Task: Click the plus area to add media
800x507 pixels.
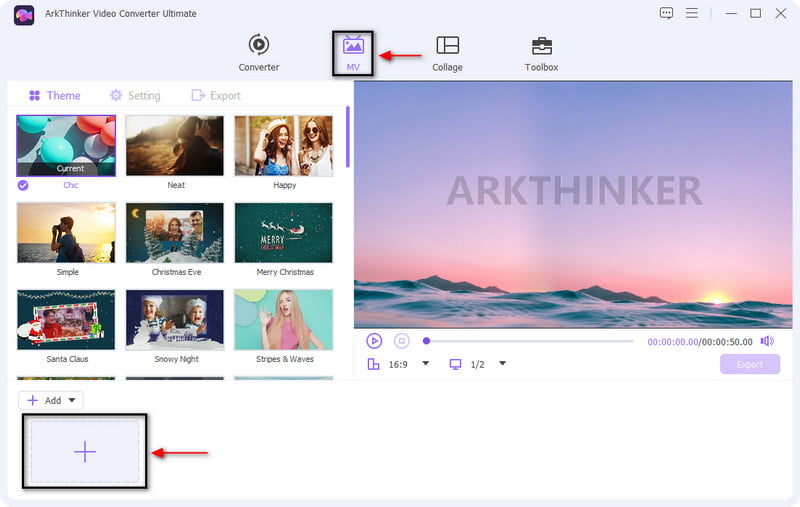Action: click(x=85, y=451)
